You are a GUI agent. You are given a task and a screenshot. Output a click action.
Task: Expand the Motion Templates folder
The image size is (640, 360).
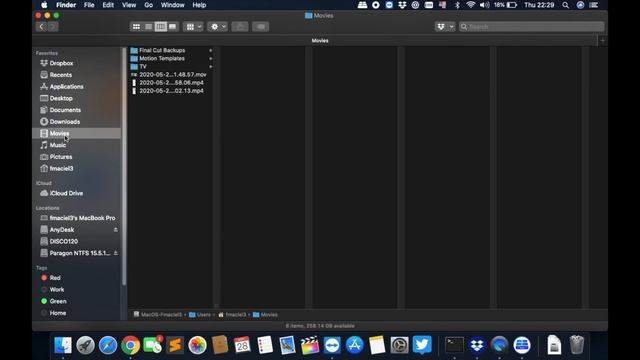(211, 59)
